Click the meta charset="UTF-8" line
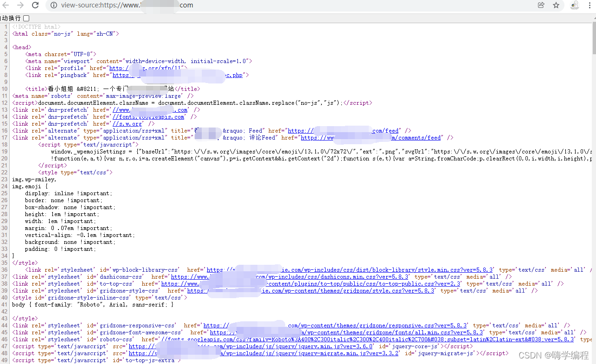The width and height of the screenshot is (596, 364). pos(61,54)
